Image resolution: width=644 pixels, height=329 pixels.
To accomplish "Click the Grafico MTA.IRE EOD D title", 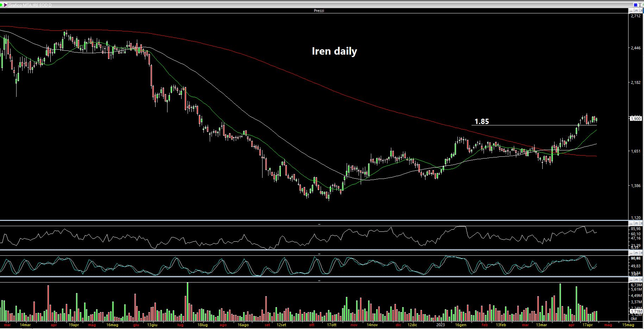I will 30,5.
